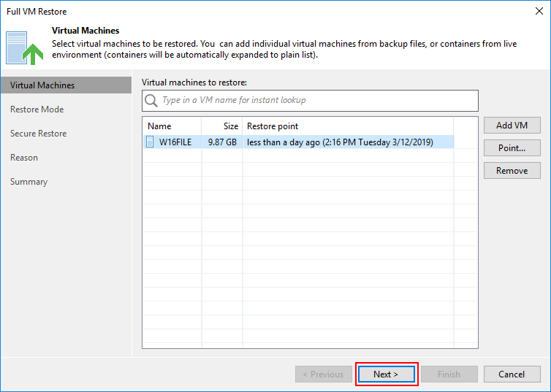Focus the VM name lookup field

(310, 100)
